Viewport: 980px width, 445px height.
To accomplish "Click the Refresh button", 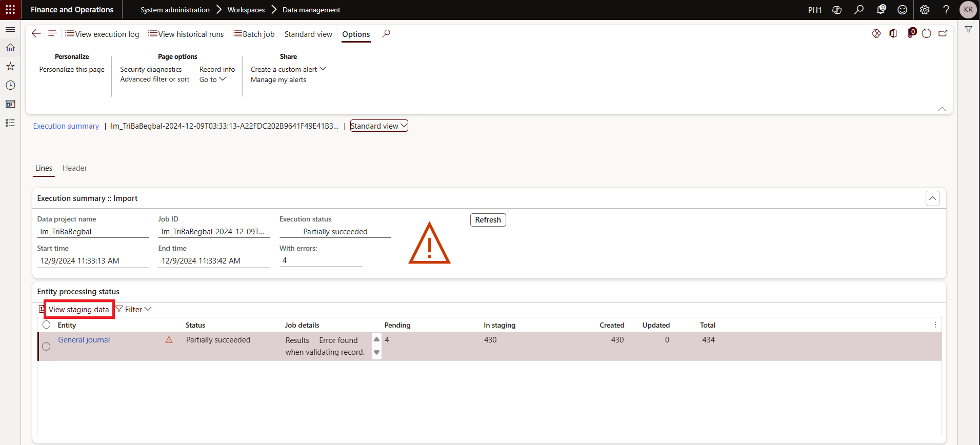I will point(488,220).
